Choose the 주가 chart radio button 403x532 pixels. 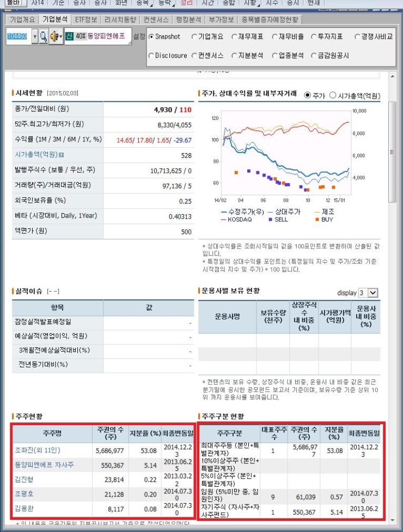pyautogui.click(x=307, y=95)
